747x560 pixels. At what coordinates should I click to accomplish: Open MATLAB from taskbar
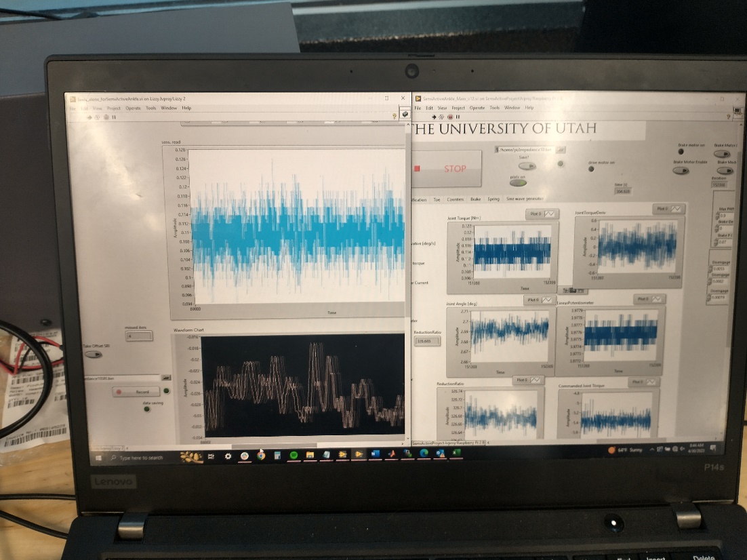tap(391, 454)
